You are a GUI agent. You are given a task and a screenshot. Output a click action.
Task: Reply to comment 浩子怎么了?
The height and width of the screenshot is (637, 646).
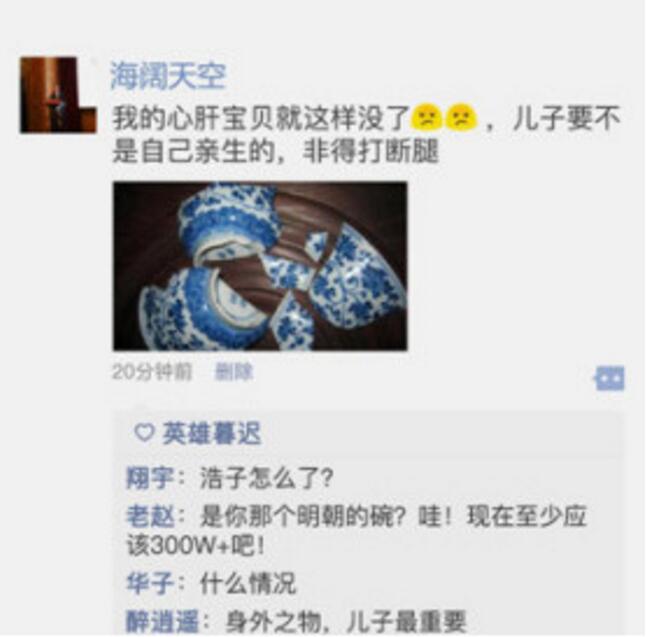[x=267, y=479]
